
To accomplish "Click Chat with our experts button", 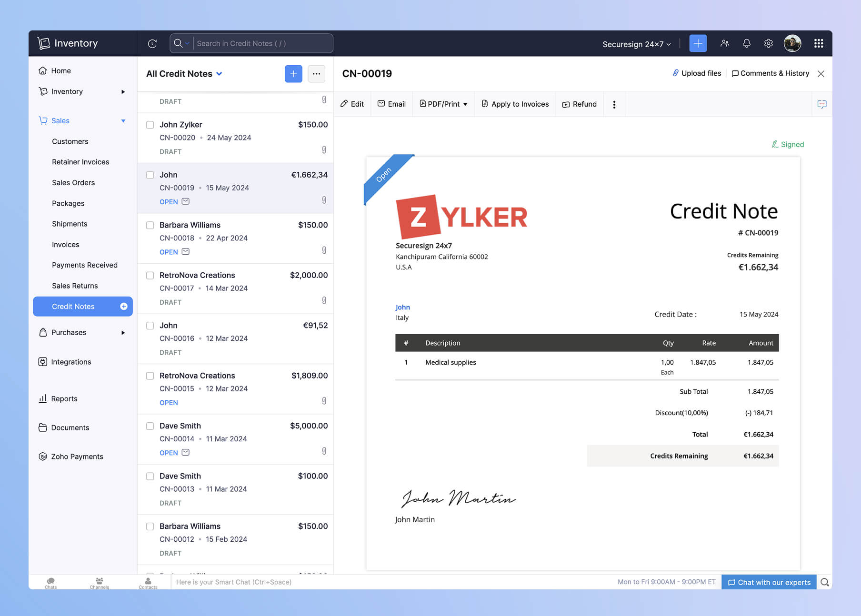I will click(769, 582).
